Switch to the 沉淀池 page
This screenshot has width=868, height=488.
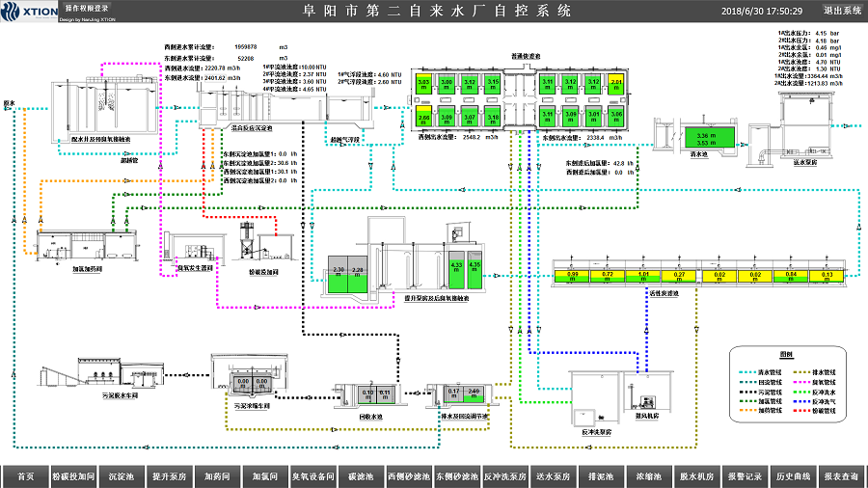click(121, 476)
